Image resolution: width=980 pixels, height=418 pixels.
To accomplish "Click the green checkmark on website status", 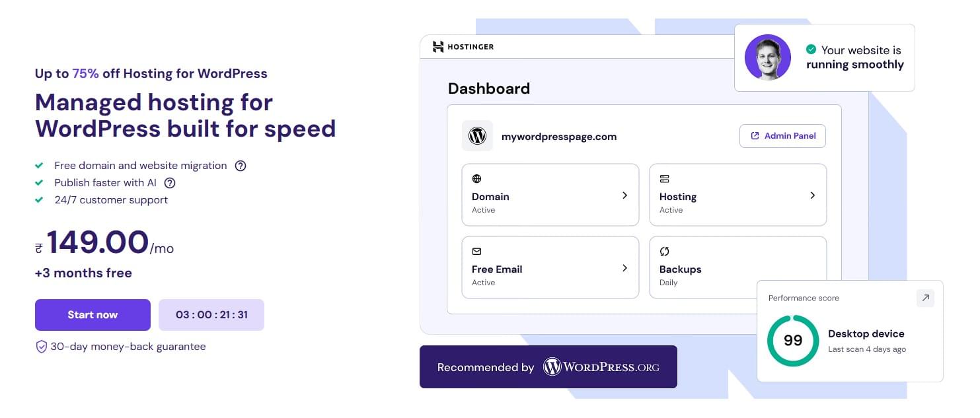I will [x=811, y=50].
